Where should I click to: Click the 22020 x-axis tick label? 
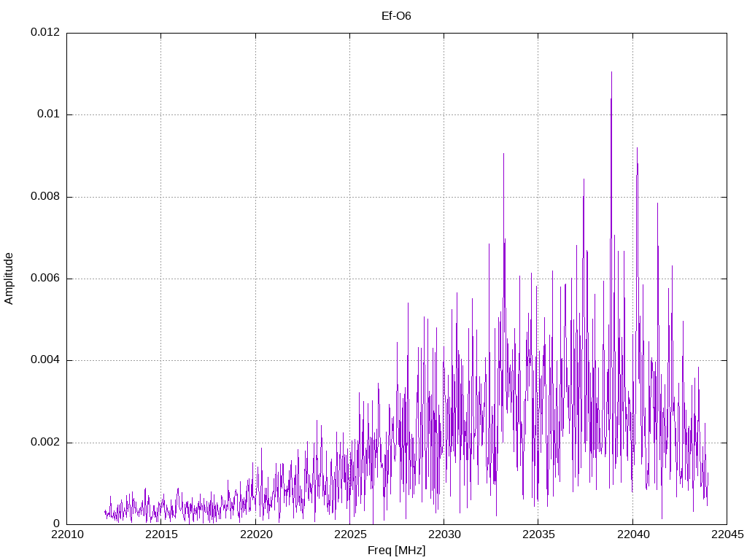256,534
